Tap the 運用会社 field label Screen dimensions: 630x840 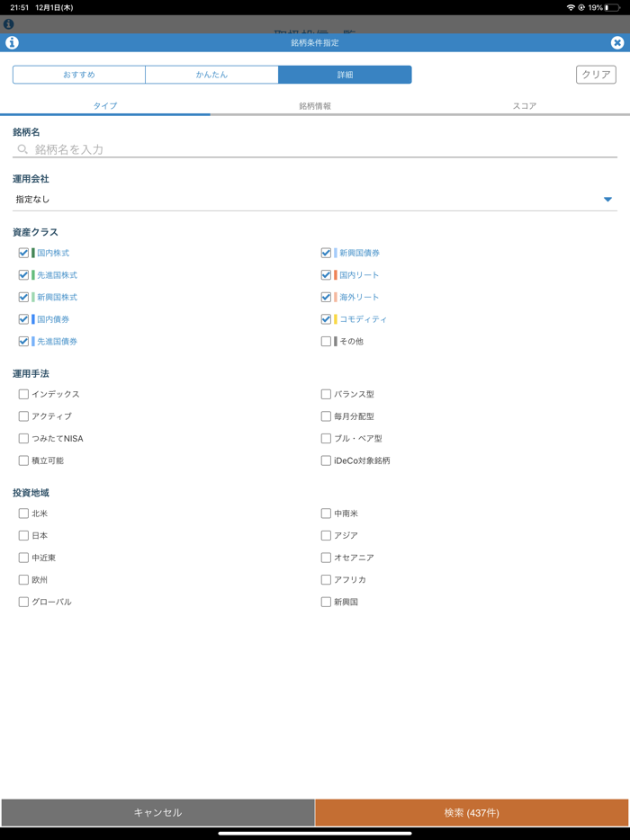(31, 179)
